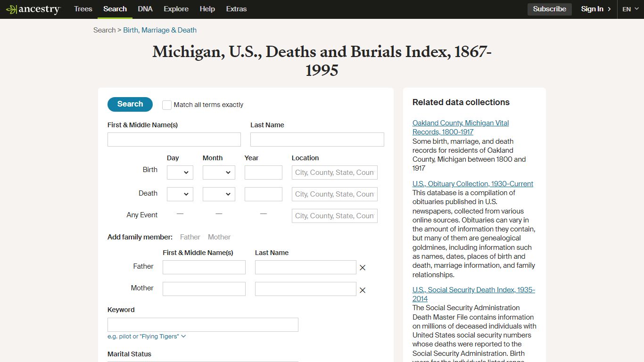The height and width of the screenshot is (362, 644).
Task: Click the Marital Status label
Action: (x=129, y=354)
